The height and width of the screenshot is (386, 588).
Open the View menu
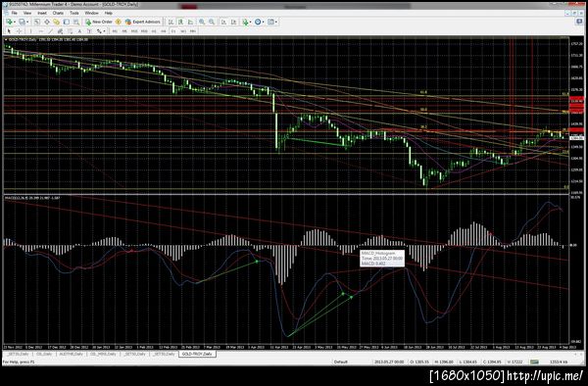point(27,13)
